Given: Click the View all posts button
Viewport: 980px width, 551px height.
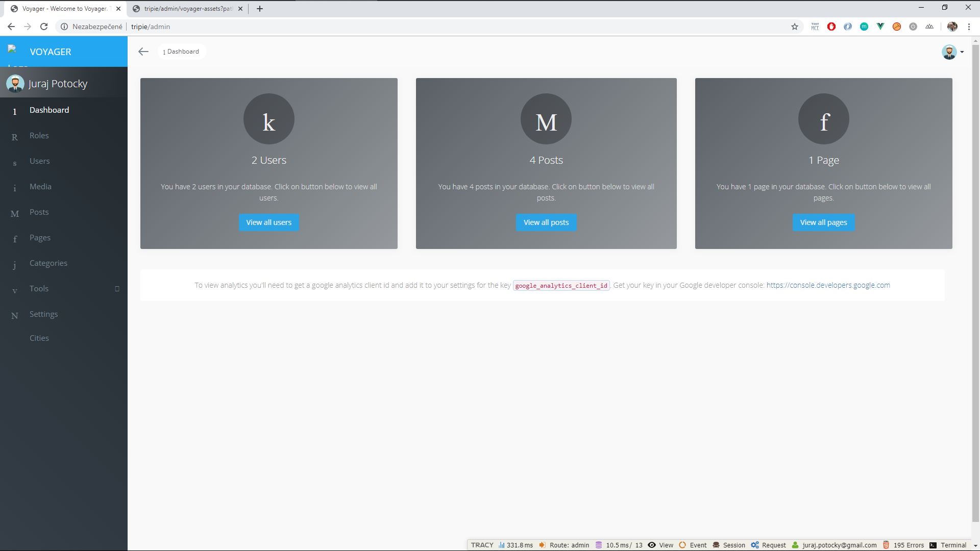Looking at the screenshot, I should click(546, 222).
